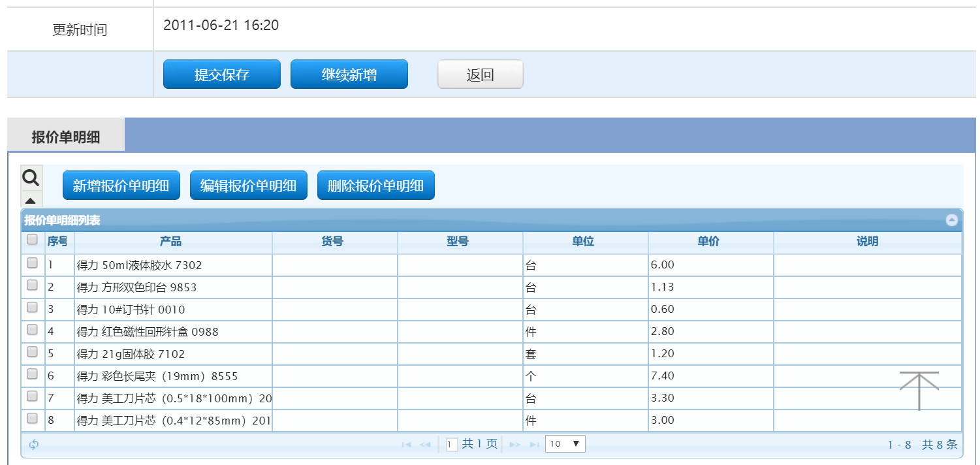
Task: Click the price cell 2.80
Action: coord(711,332)
